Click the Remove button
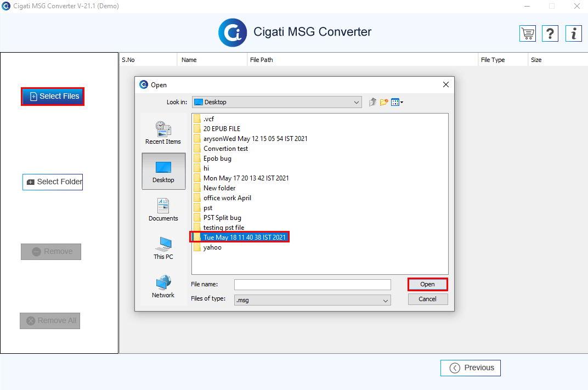Viewport: 588px width, 390px height. [x=51, y=252]
